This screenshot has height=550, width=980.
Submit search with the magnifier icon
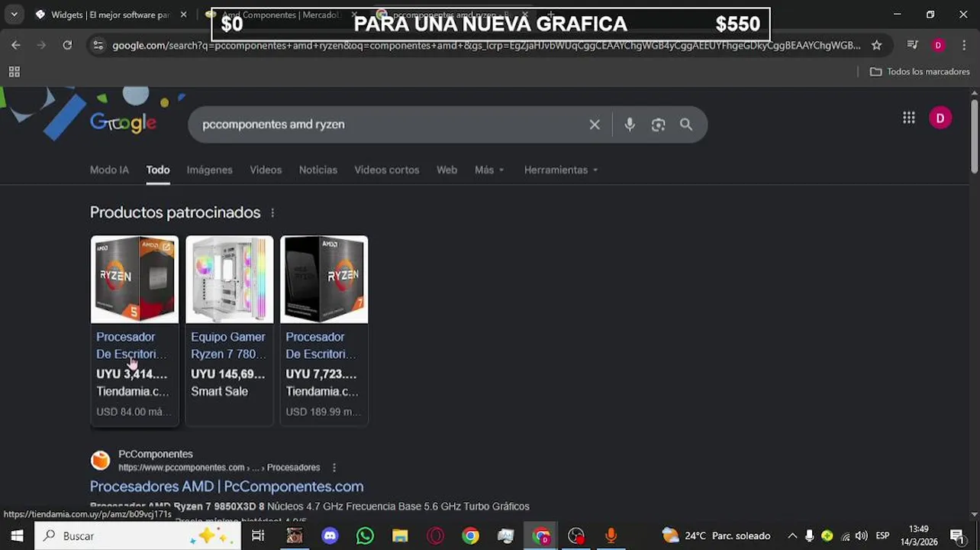(686, 125)
